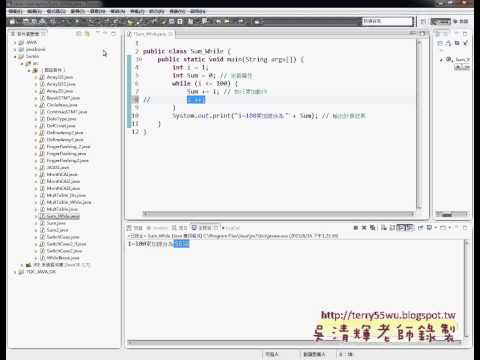Click the Quick Access search field
The height and width of the screenshot is (360, 480).
387,21
